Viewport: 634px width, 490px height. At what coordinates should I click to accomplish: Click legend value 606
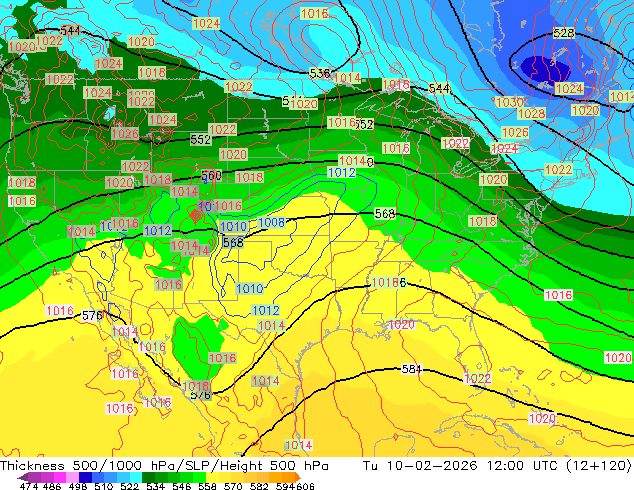[305, 486]
